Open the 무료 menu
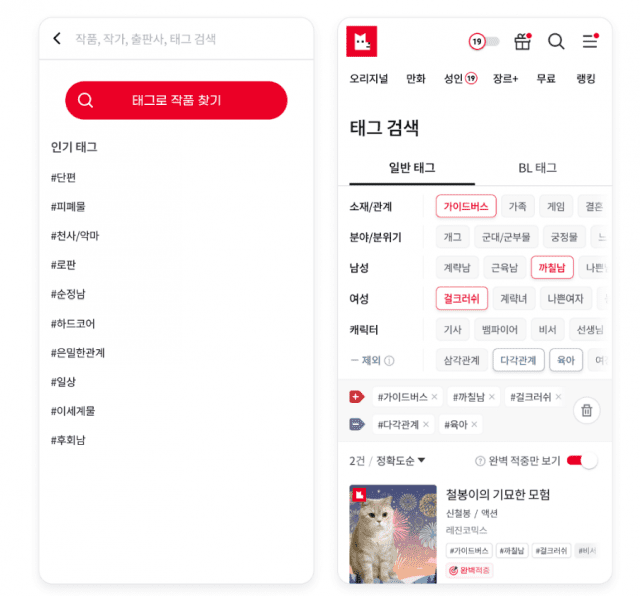640x596 pixels. [x=546, y=78]
